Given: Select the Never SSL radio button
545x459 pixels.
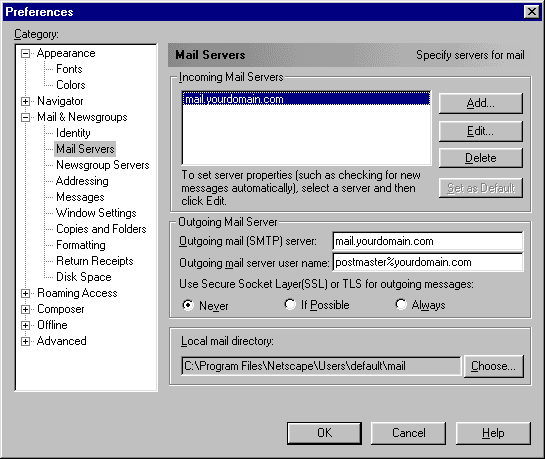Looking at the screenshot, I should (188, 305).
